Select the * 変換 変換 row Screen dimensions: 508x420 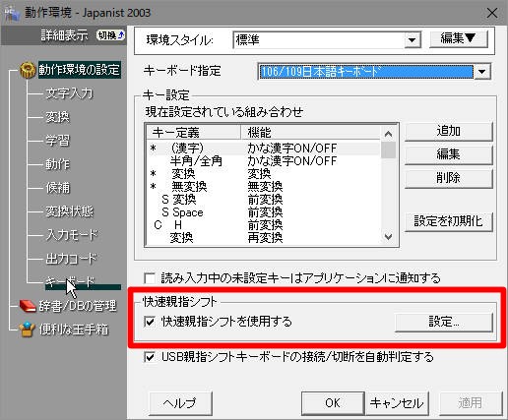point(264,174)
